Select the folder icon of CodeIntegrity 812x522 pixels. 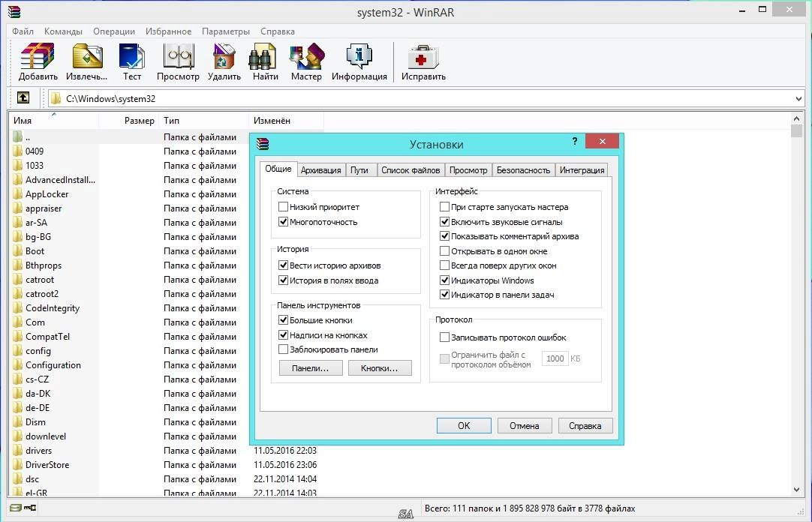click(18, 307)
